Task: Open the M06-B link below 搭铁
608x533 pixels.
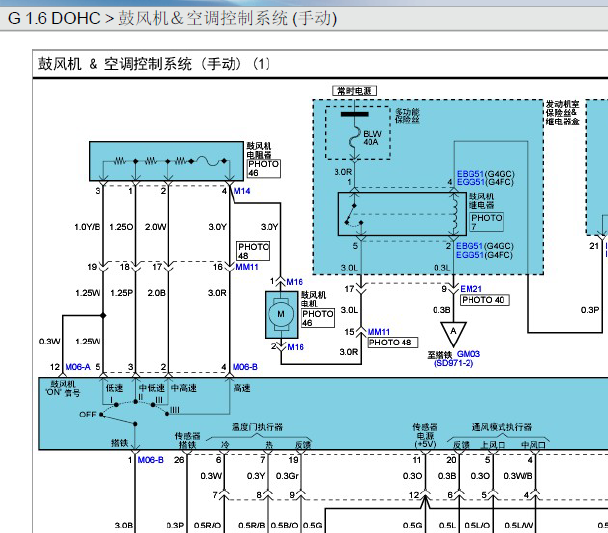Action: point(150,460)
